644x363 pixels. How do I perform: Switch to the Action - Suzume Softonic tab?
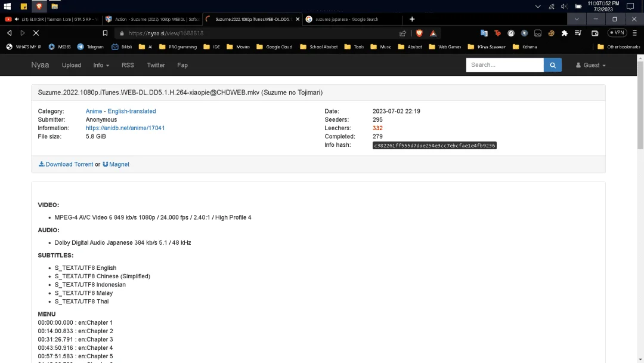152,19
